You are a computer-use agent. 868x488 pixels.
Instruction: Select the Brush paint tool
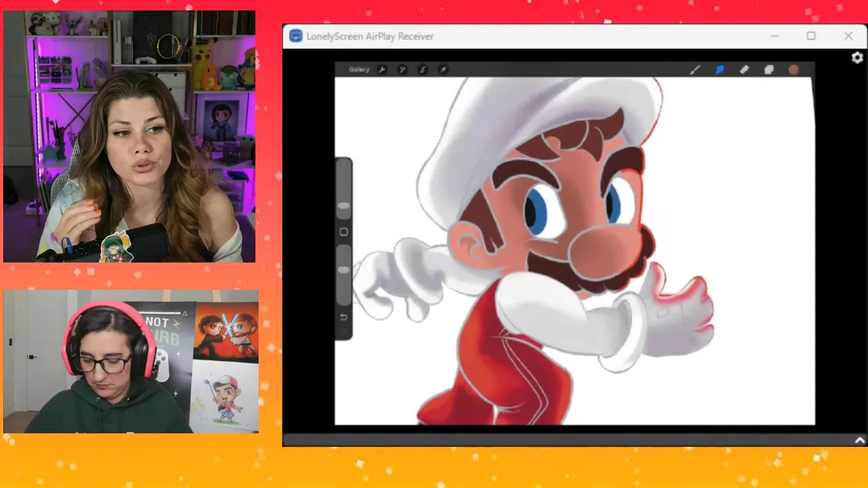[695, 70]
